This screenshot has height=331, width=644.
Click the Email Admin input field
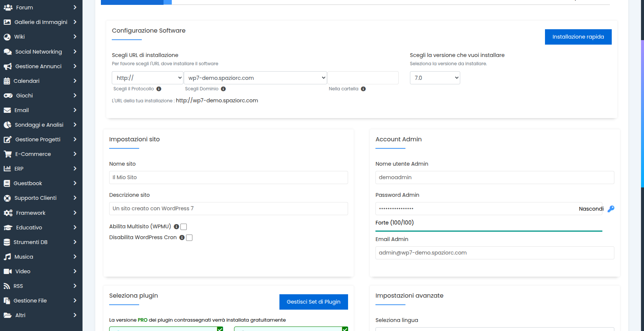(x=495, y=253)
